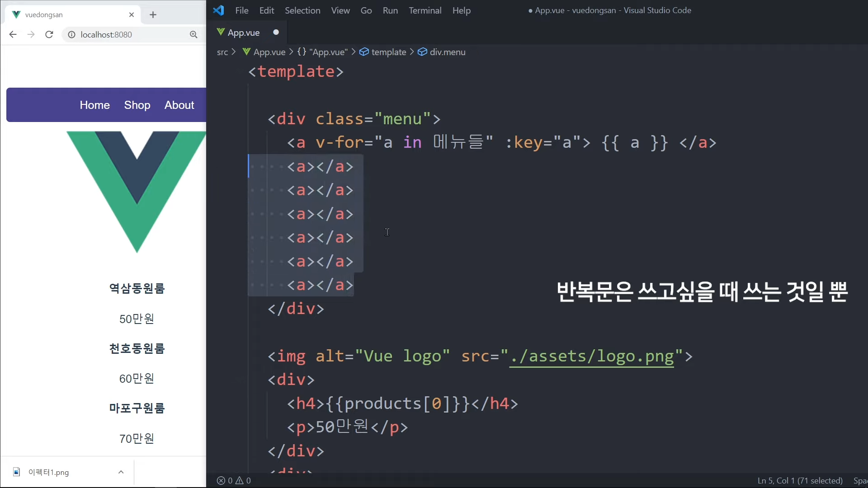Select div.menu breadcrumb item
Screen dimensions: 868x488
pos(447,52)
